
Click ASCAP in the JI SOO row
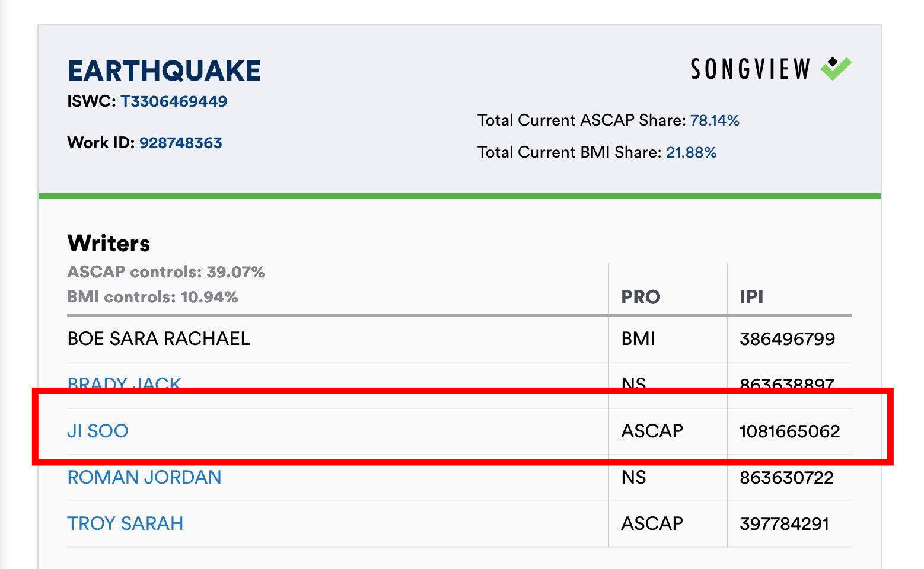652,431
